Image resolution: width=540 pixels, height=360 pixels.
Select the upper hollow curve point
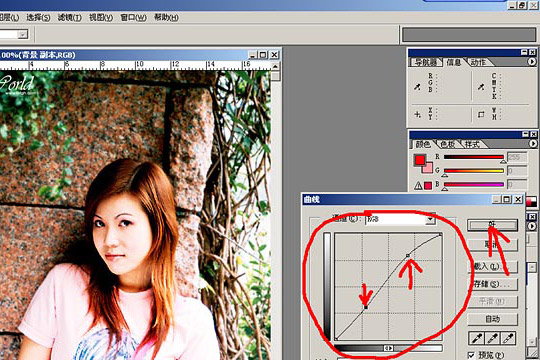point(408,255)
